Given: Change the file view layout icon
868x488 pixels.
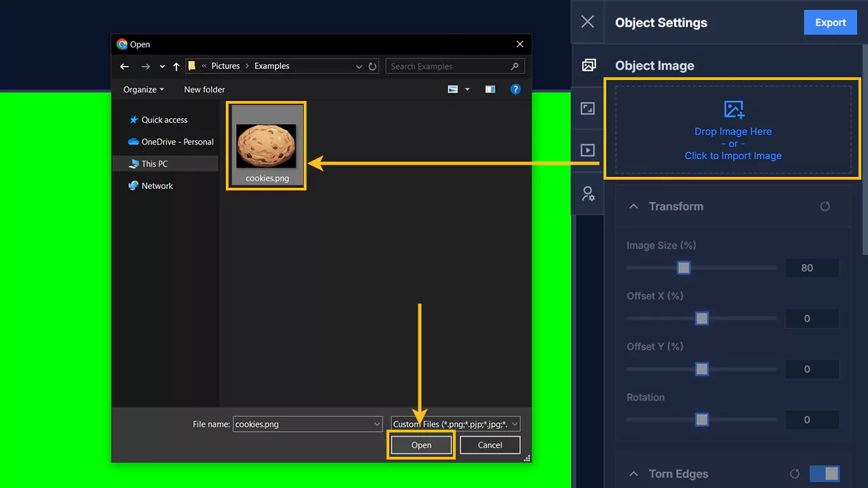Looking at the screenshot, I should 453,89.
